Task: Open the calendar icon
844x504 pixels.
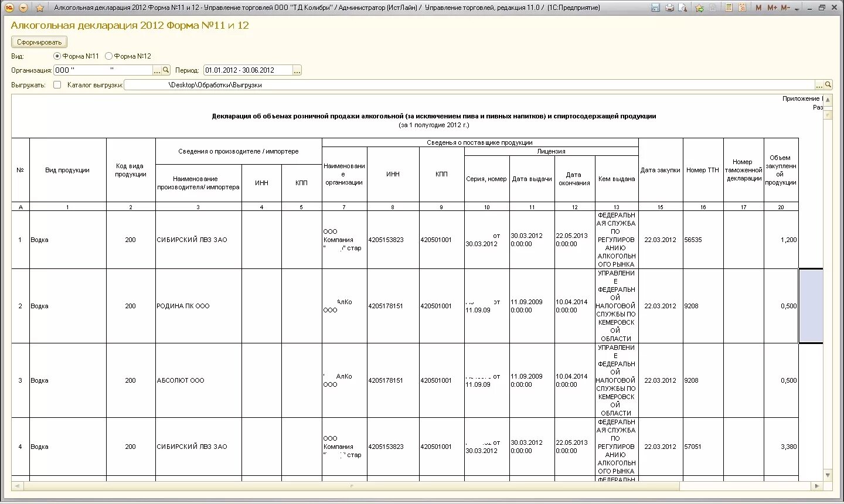Action: (742, 8)
